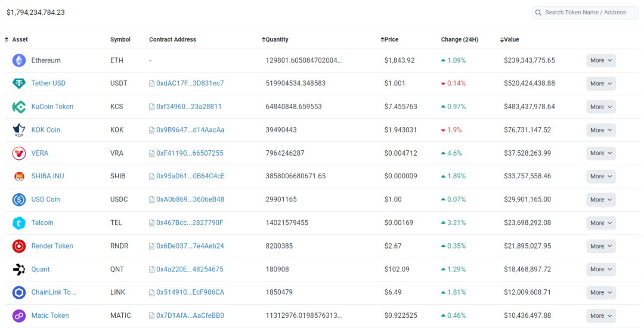
Task: Click the document icon beside 0xdAC17F...3D831ec7
Action: 151,83
